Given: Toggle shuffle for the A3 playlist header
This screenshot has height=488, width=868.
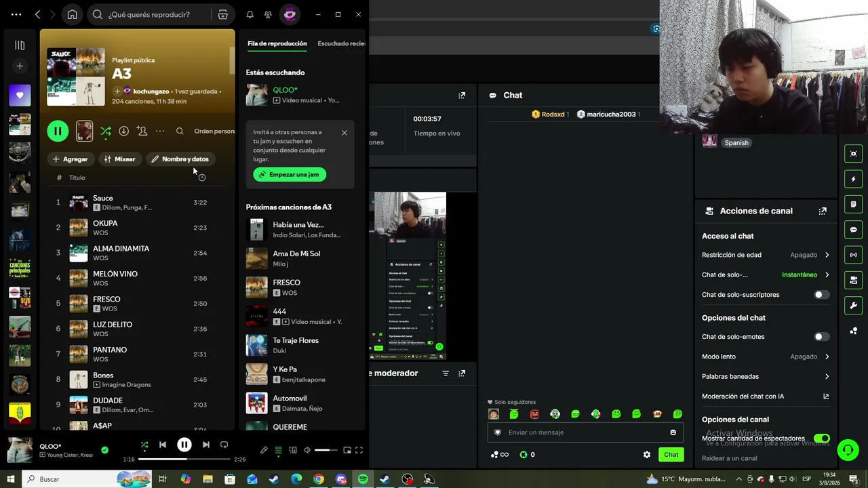Looking at the screenshot, I should point(106,131).
